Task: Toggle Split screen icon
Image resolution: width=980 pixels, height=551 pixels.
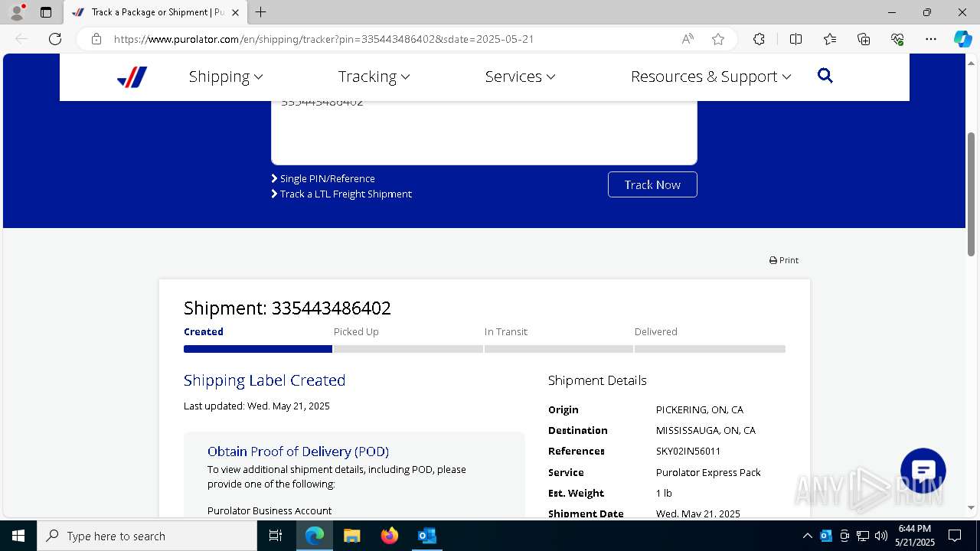Action: tap(795, 39)
